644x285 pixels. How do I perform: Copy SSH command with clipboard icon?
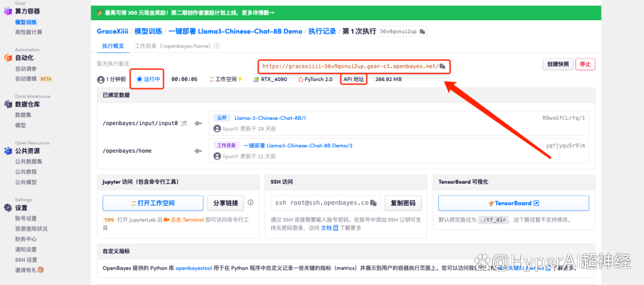tap(373, 203)
